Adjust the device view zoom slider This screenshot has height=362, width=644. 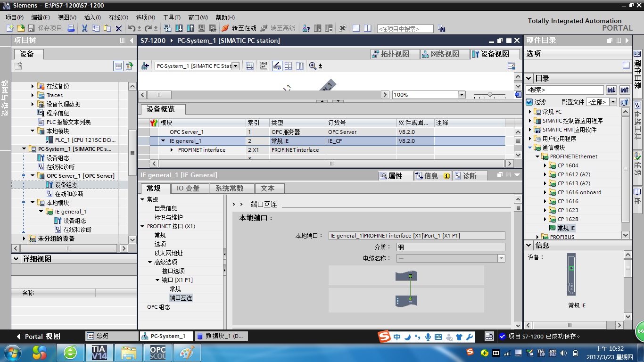[490, 95]
